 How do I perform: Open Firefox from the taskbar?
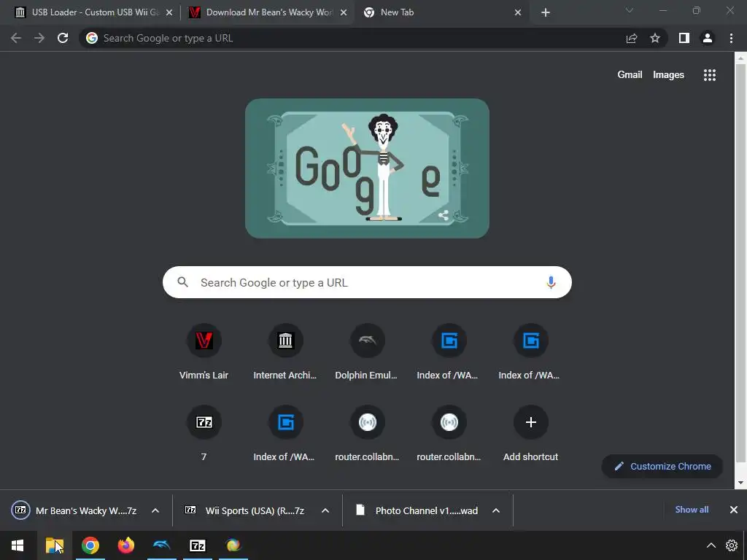pyautogui.click(x=126, y=545)
